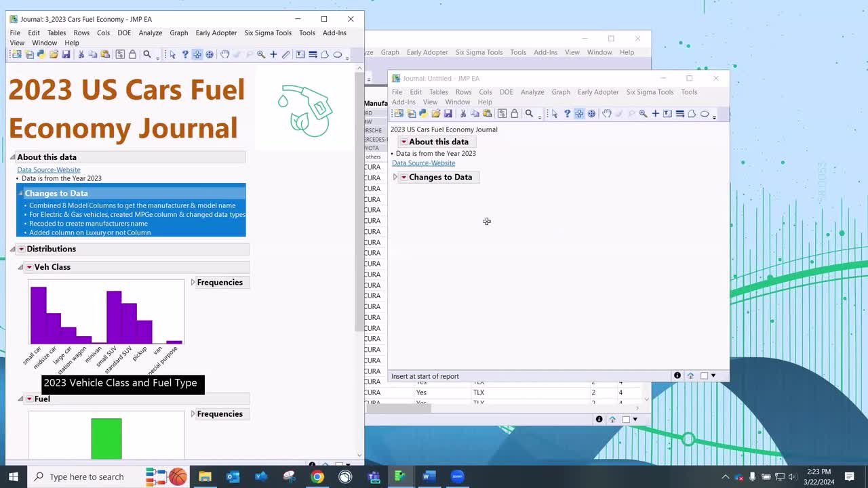The image size is (868, 488).
Task: Select the Magnifier zoom tool in 3_2023 Cars journal
Action: (x=261, y=55)
